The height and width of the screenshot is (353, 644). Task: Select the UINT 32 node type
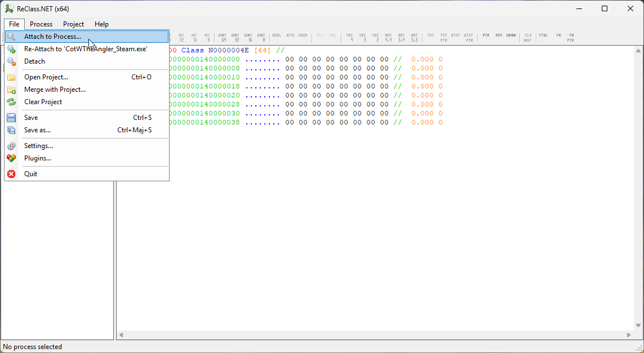(x=236, y=38)
